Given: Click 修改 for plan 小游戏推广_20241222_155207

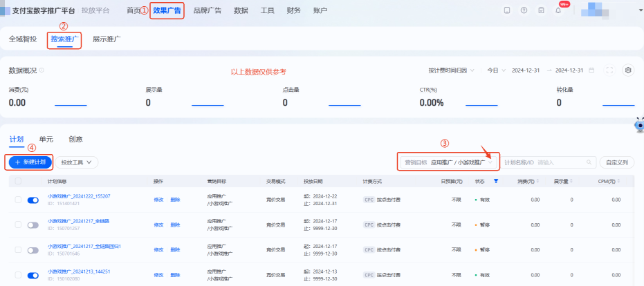Looking at the screenshot, I should pos(158,200).
